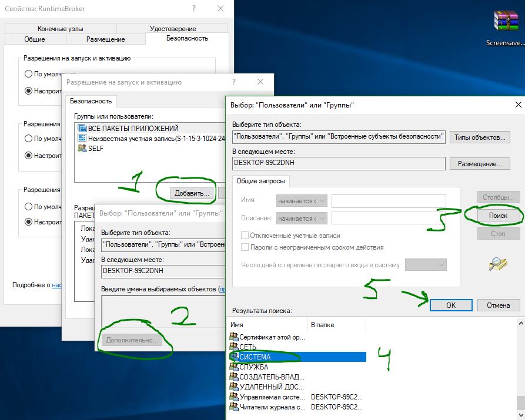Screen dimensions: 525x420
Task: Click the В папке column header
Action: 336,325
